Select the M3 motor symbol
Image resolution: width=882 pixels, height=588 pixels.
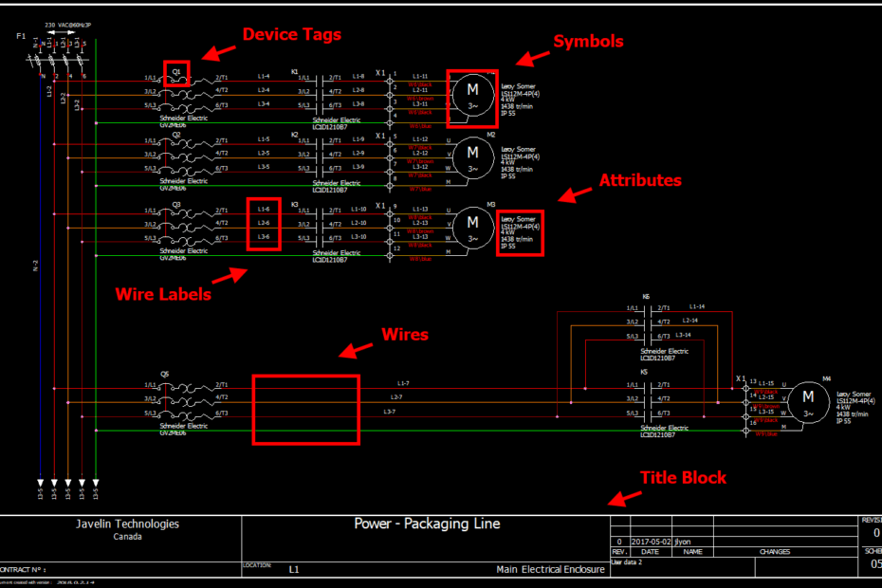(473, 228)
